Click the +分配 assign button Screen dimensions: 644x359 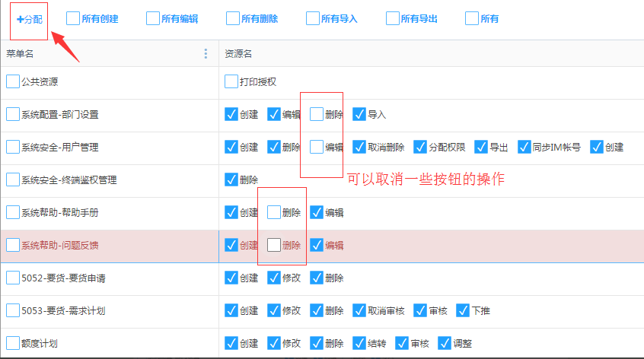(29, 19)
